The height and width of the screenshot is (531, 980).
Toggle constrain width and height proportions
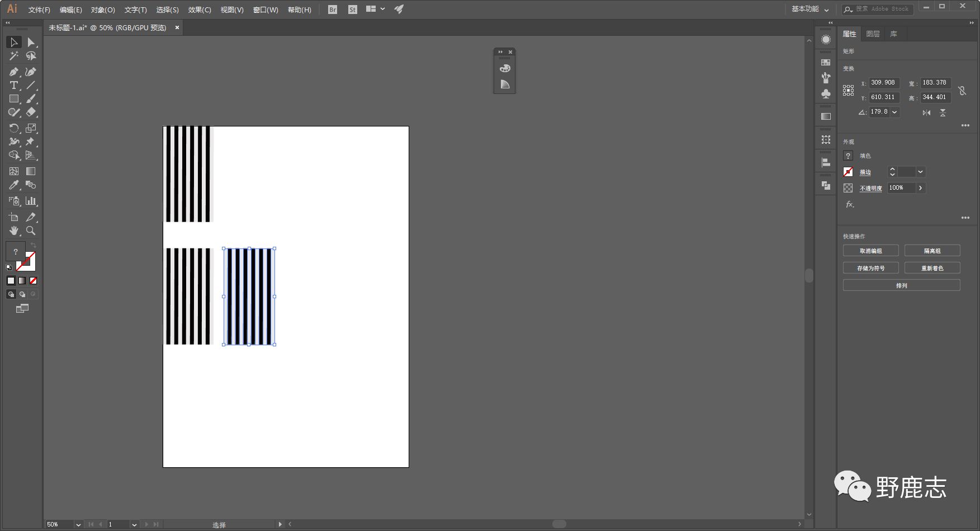click(962, 90)
